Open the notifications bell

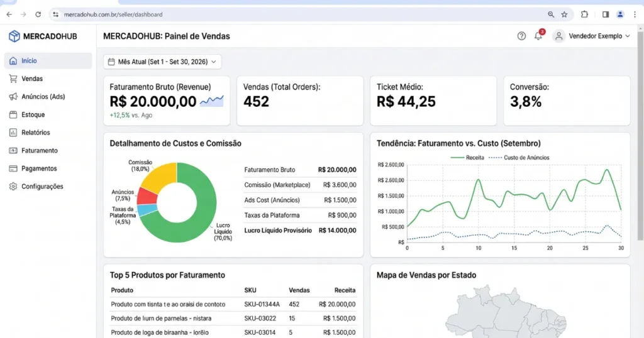coord(538,36)
